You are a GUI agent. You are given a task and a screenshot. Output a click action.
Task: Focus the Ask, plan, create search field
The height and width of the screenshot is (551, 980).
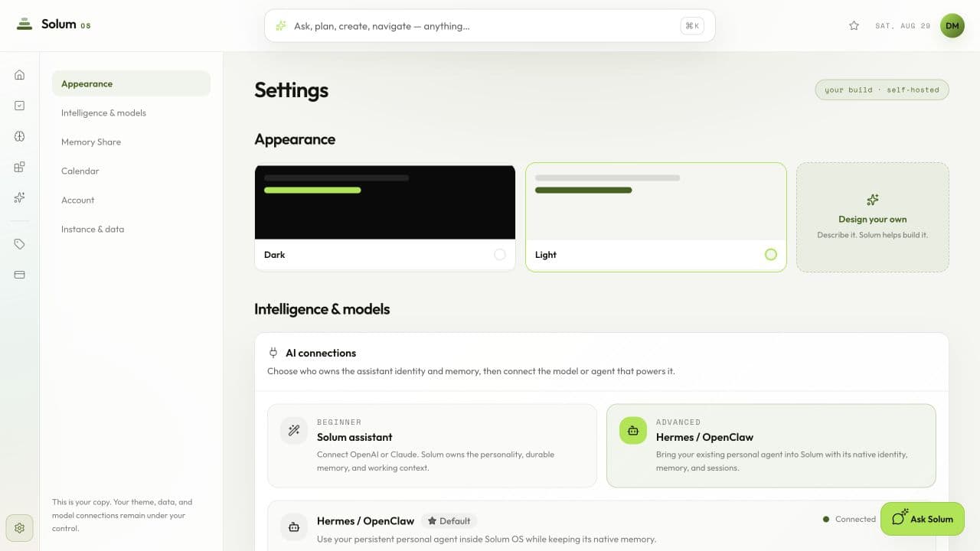click(490, 26)
